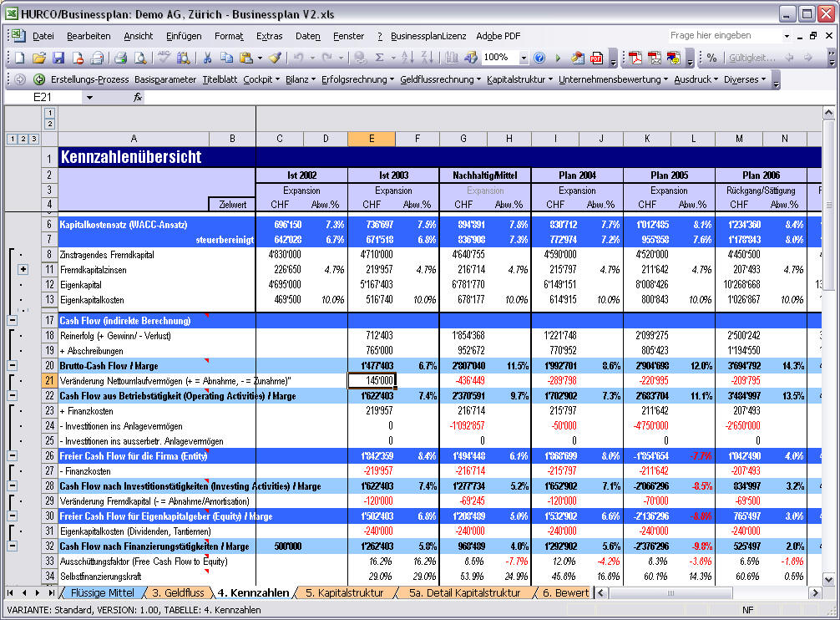Viewport: 840px width, 620px height.
Task: Open the Unternehmensbewertung dropdown menu
Action: [x=614, y=79]
